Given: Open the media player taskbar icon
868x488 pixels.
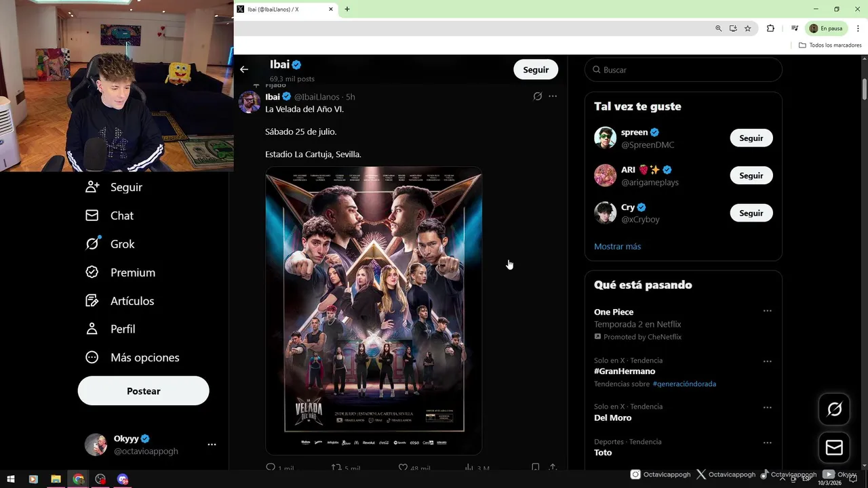Looking at the screenshot, I should (33, 479).
